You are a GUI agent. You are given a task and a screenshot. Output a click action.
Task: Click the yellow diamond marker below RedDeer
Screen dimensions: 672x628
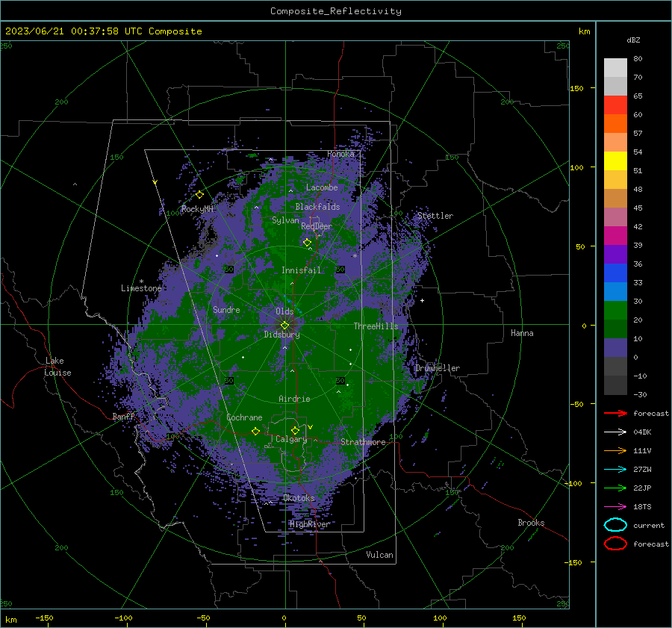point(307,243)
